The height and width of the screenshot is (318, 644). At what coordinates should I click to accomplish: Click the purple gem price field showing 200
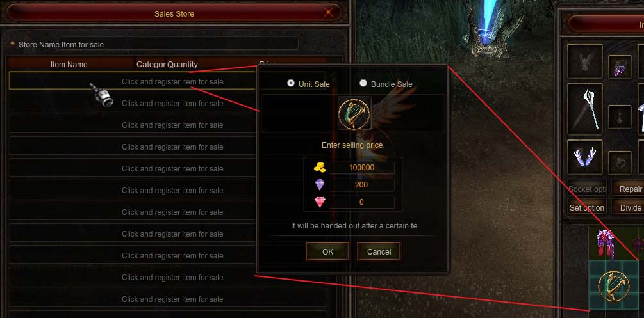[361, 185]
